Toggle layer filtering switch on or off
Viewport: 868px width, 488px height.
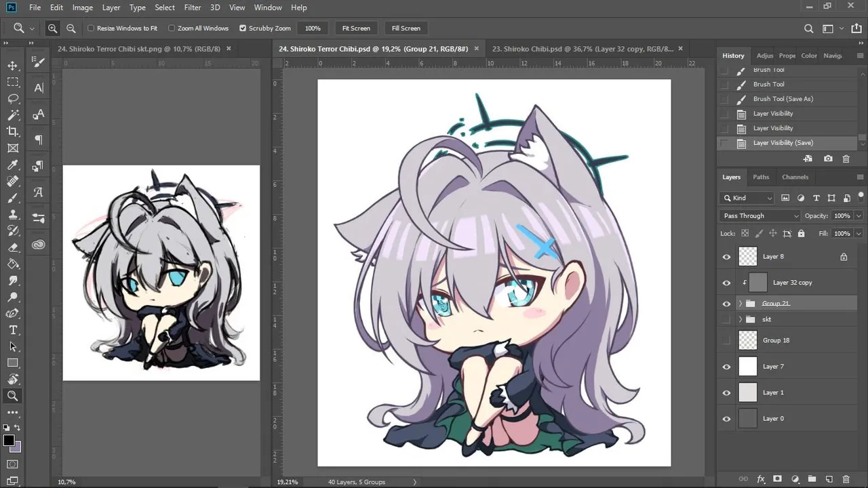(x=861, y=198)
